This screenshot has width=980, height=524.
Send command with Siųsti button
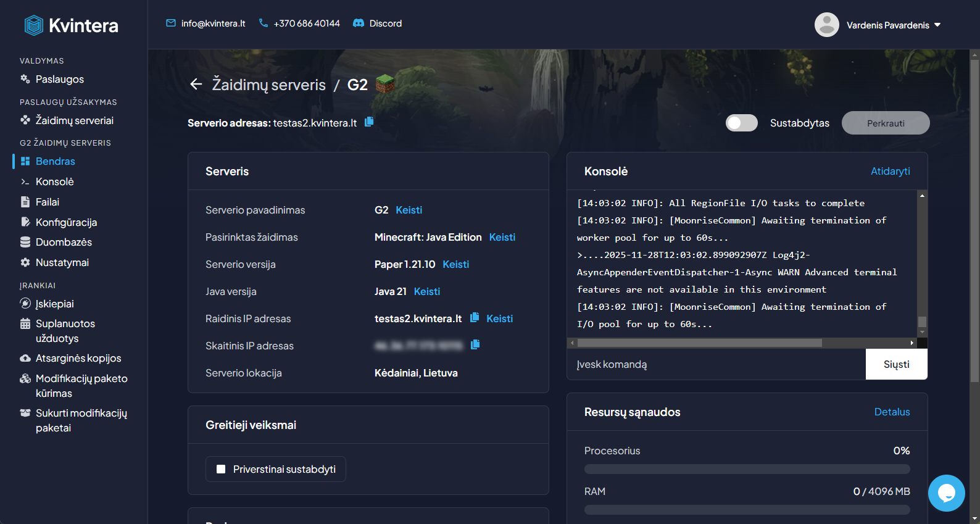point(896,365)
